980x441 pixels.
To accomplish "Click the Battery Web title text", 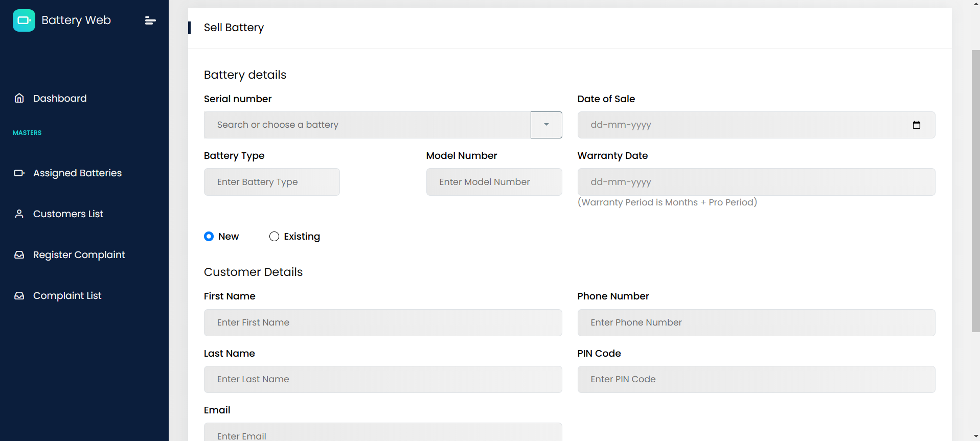I will click(x=76, y=20).
